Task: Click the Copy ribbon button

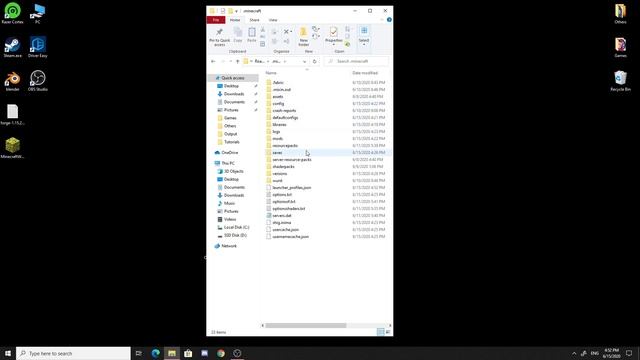Action: pos(238,36)
